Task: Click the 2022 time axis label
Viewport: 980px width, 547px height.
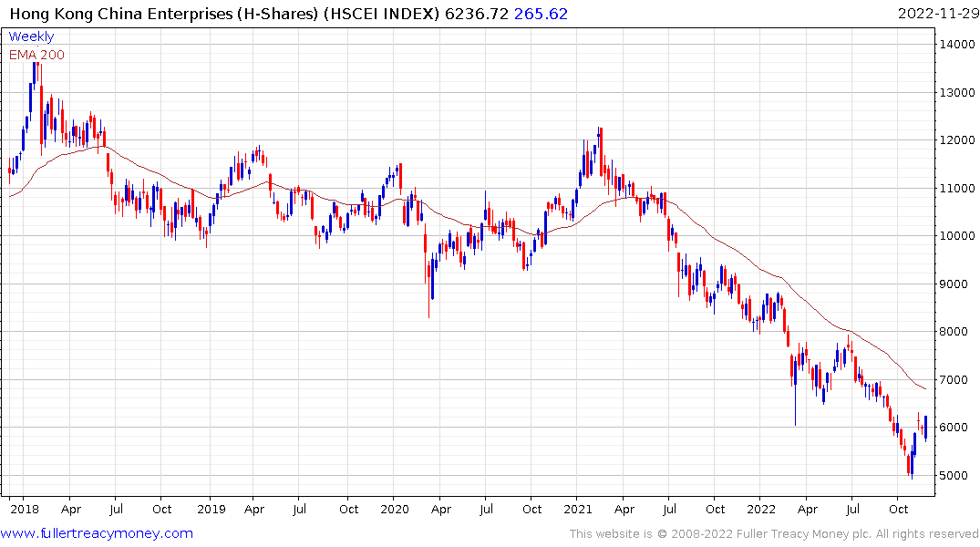Action: pyautogui.click(x=761, y=509)
